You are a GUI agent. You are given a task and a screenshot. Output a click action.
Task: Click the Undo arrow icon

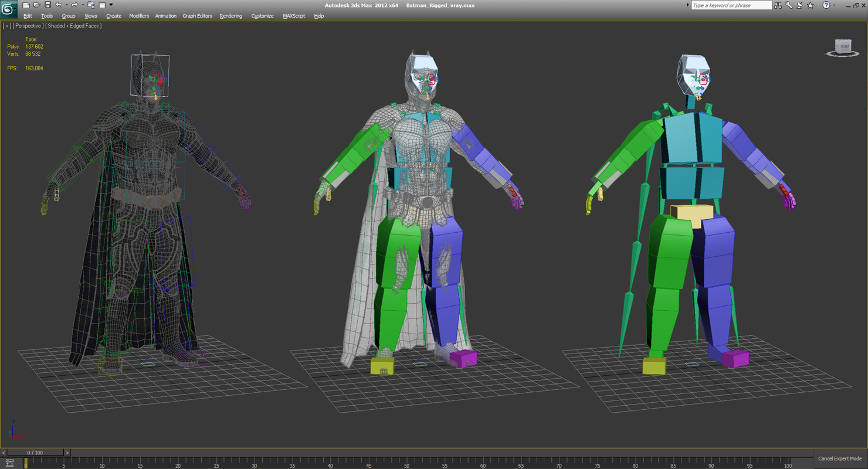[x=59, y=5]
